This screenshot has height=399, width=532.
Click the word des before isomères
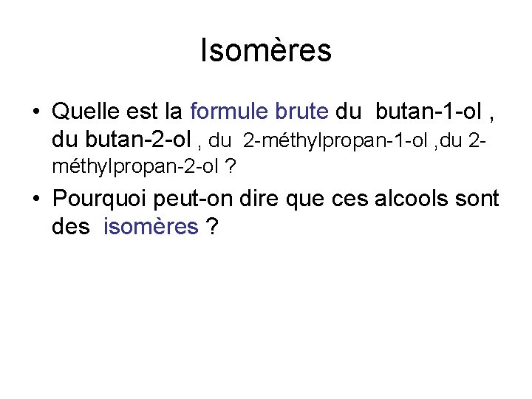pyautogui.click(x=71, y=226)
